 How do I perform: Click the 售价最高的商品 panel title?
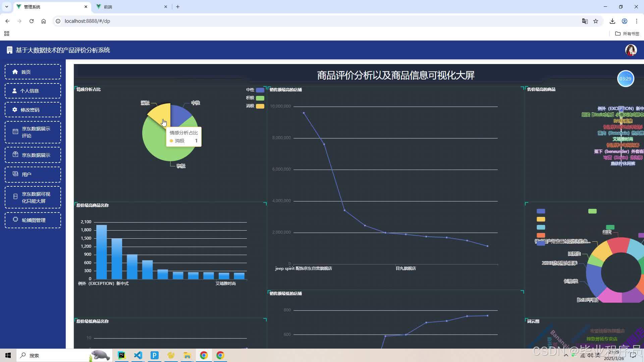tap(541, 89)
